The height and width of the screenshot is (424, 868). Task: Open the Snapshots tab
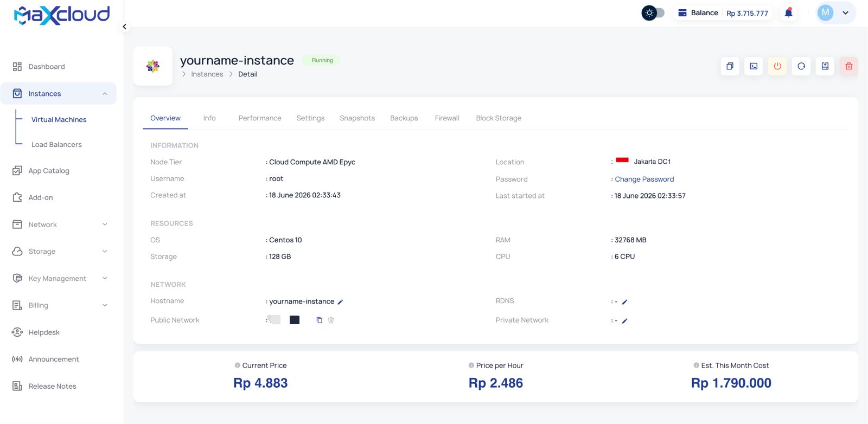[x=357, y=118]
